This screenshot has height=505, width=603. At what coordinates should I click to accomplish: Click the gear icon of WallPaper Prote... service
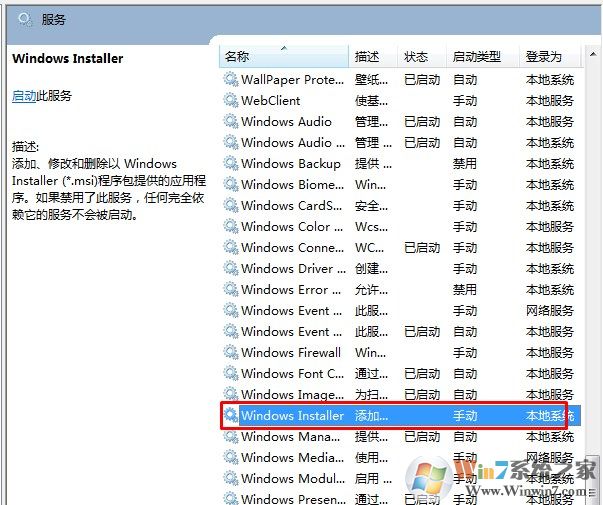pyautogui.click(x=231, y=79)
